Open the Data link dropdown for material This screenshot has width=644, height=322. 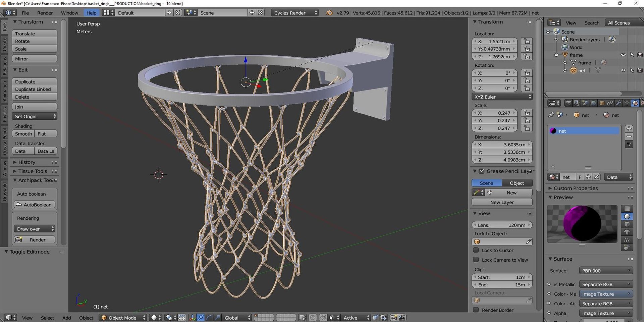click(619, 177)
